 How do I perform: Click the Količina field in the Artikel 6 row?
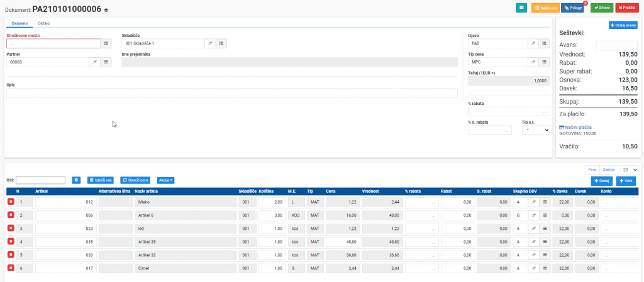pos(272,215)
